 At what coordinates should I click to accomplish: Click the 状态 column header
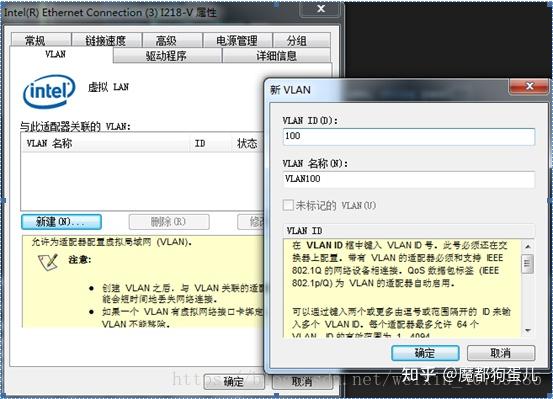[x=248, y=143]
